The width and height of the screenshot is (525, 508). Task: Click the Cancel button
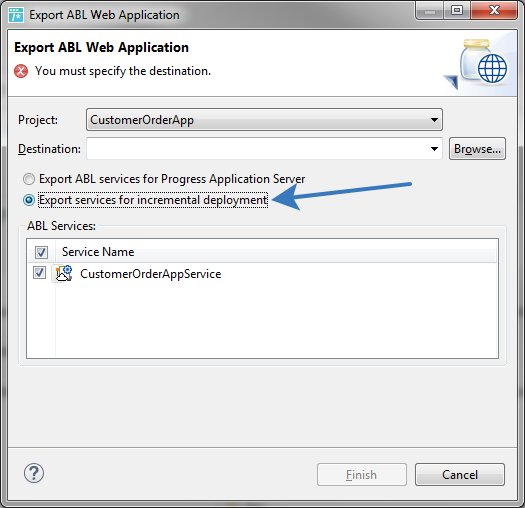point(460,475)
